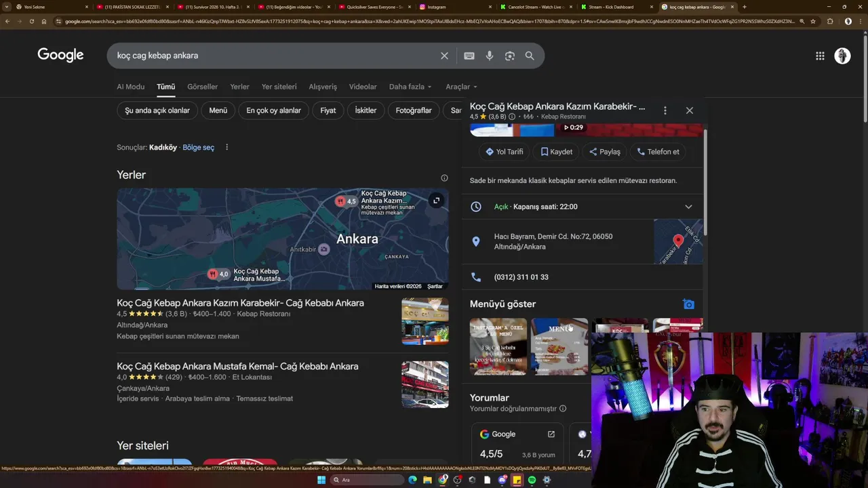
Task: Open the on-screen keyboard icon in search bar
Action: pyautogui.click(x=469, y=56)
